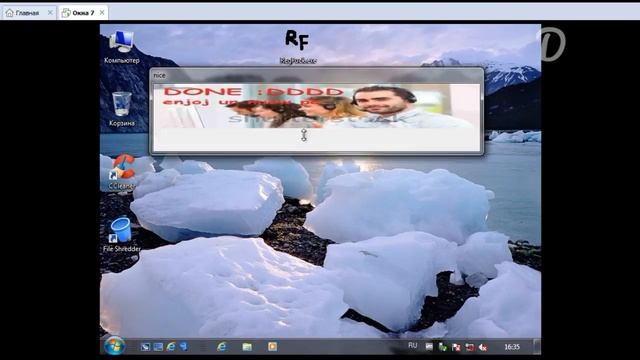Viewport: 640px width, 360px height.
Task: Open pinned Internet Explorer on taskbar
Action: click(222, 347)
